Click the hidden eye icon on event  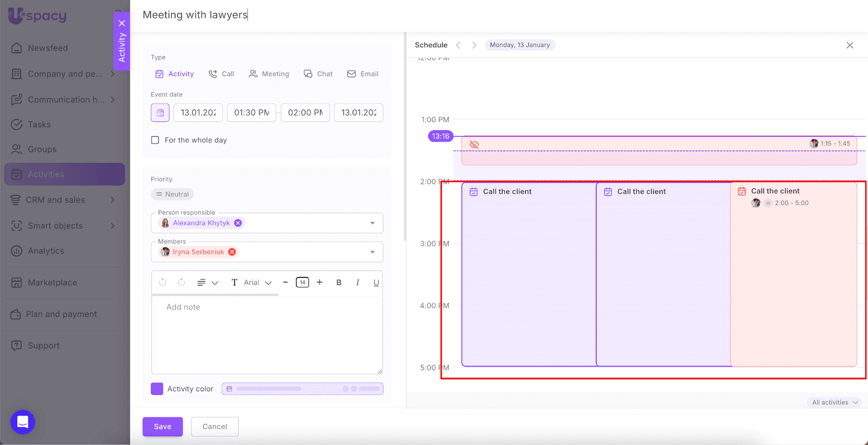(x=474, y=144)
